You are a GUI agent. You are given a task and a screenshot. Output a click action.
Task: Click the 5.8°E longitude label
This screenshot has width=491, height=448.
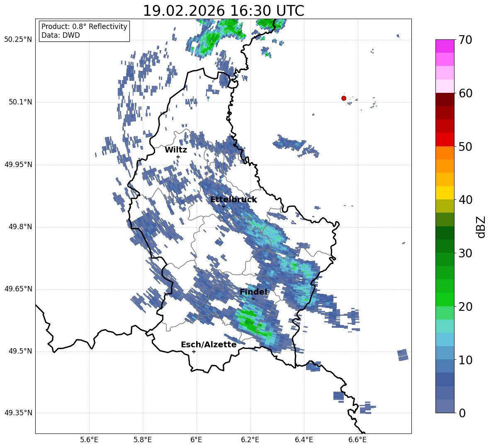coord(143,440)
